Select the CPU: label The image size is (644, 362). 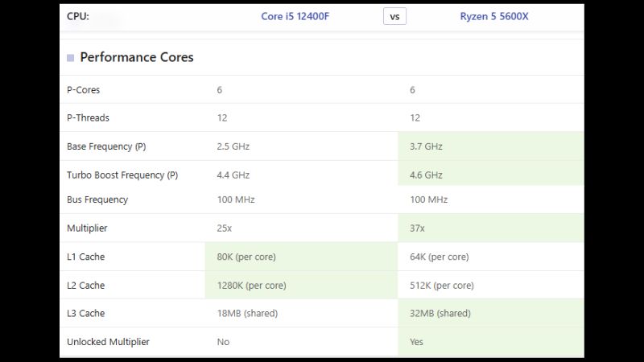coord(78,16)
